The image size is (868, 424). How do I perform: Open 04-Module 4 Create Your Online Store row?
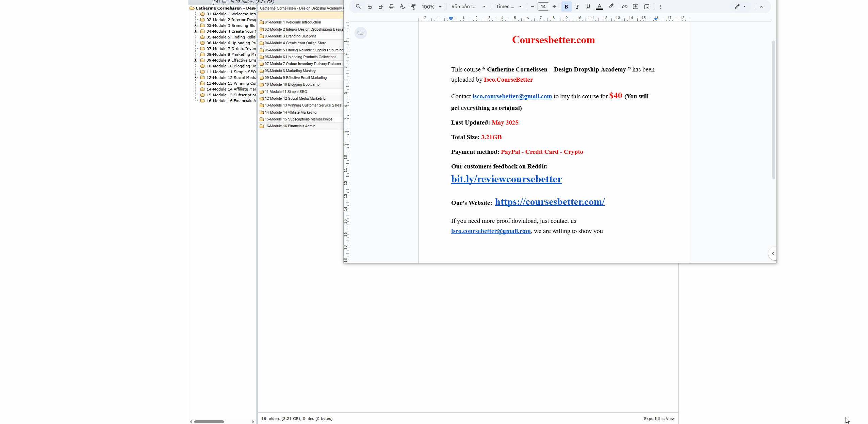point(301,43)
